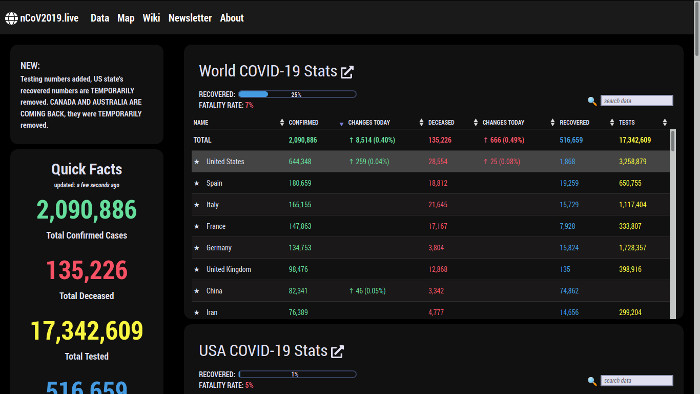Select the Italy country name
Screen dimensions: 700x394
(x=212, y=205)
